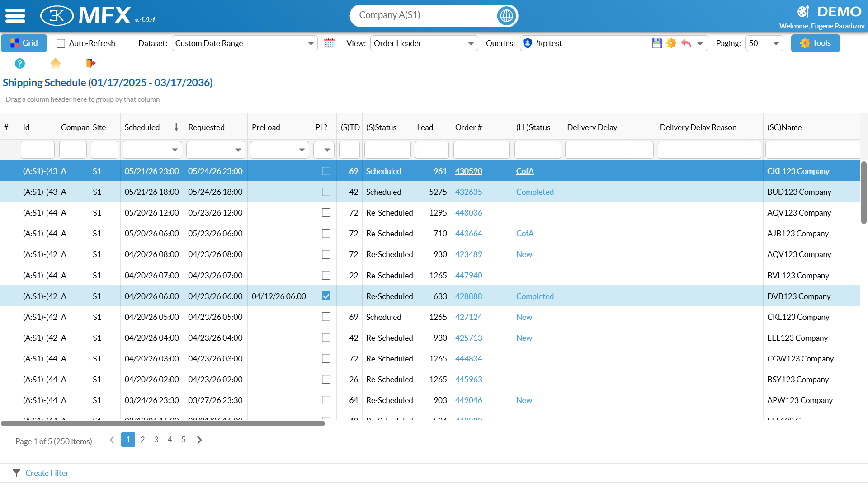Uncheck PL? box for order 428888
868x488 pixels.
(326, 296)
